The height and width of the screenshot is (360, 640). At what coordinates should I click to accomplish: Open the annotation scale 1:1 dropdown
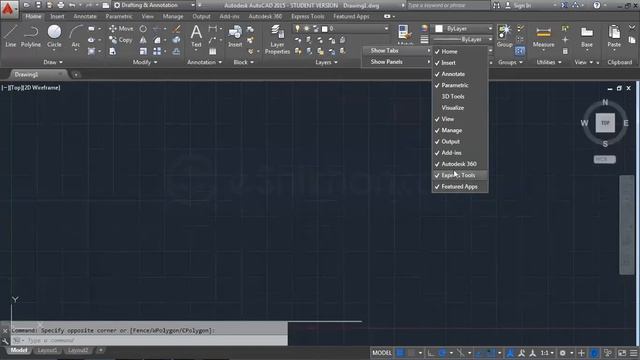click(x=547, y=353)
